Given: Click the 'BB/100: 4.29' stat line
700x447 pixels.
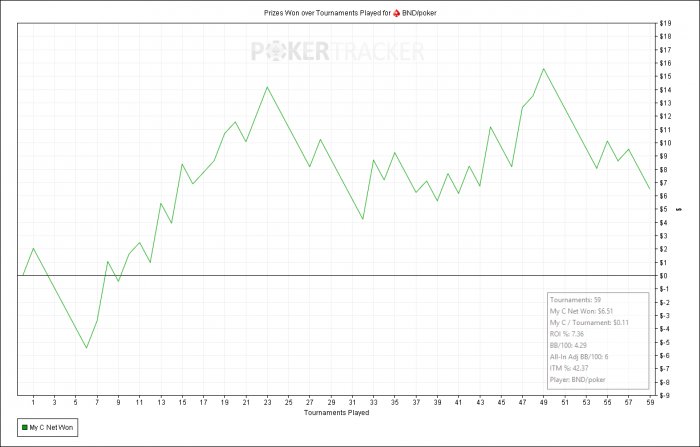Looking at the screenshot, I should click(568, 345).
